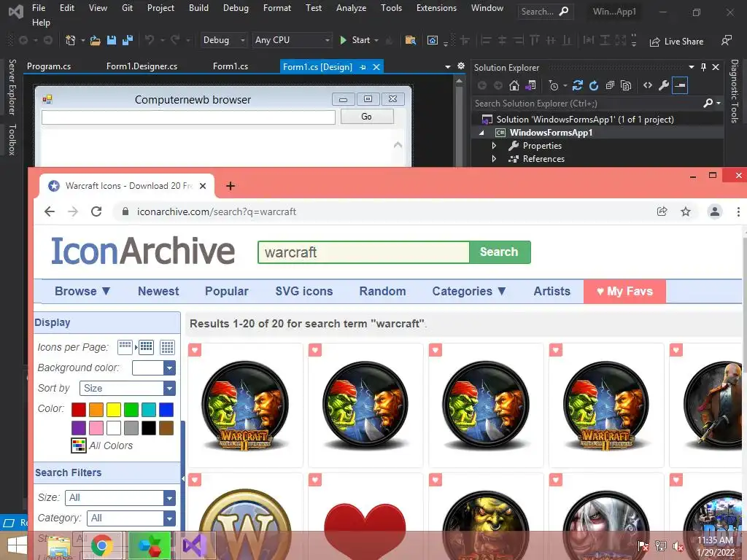
Task: Click Sync with Active Document icon
Action: pos(578,86)
